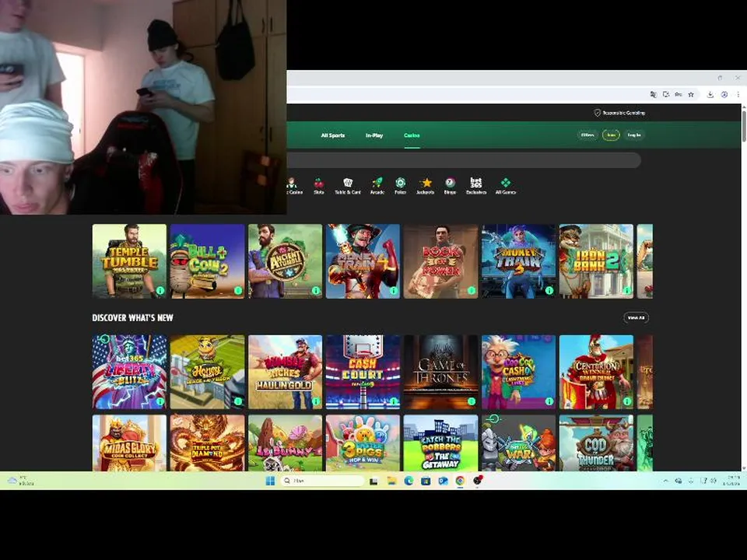Show hidden system tray icons chevron

coord(665,481)
